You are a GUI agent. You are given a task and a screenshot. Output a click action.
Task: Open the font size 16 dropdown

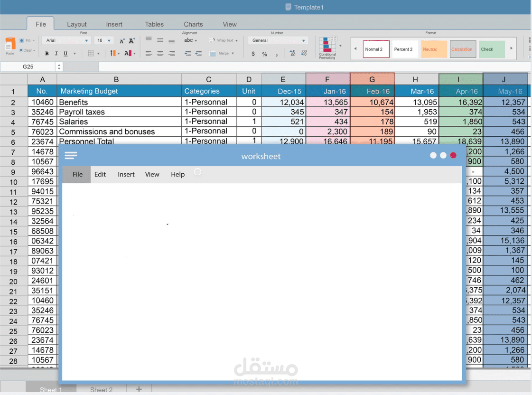pos(109,40)
